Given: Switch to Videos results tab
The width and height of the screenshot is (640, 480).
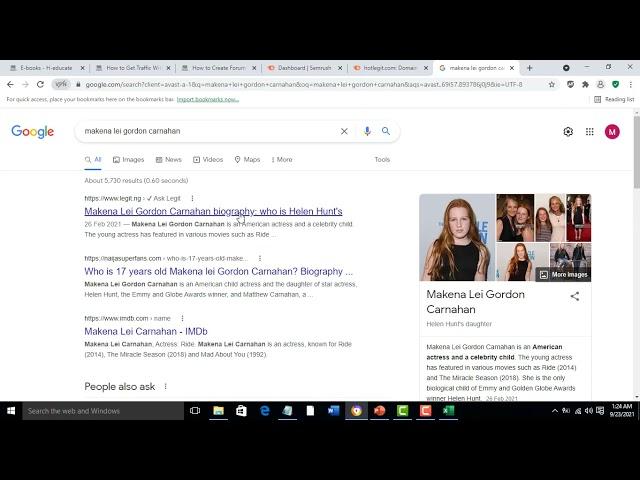Looking at the screenshot, I should click(208, 160).
